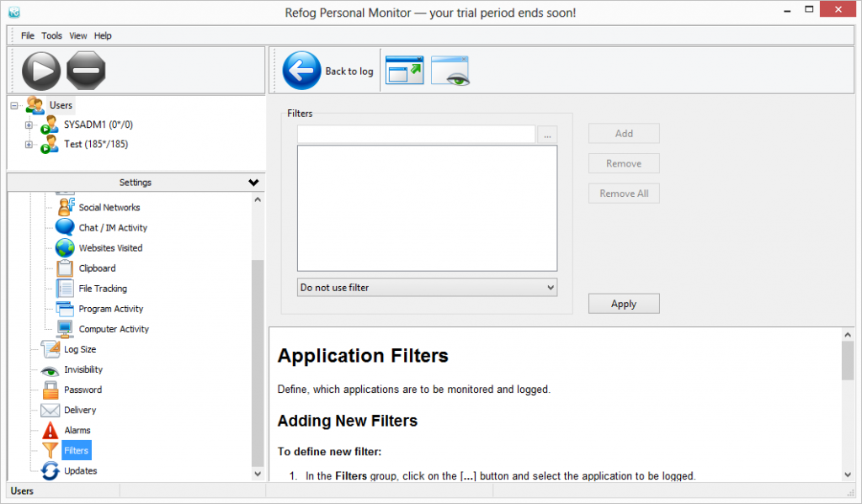Click the browse [...] button

[547, 135]
